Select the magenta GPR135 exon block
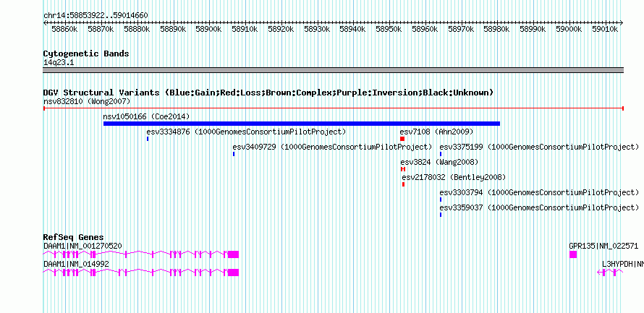Screen dimensions: 644x313 coord(573,254)
